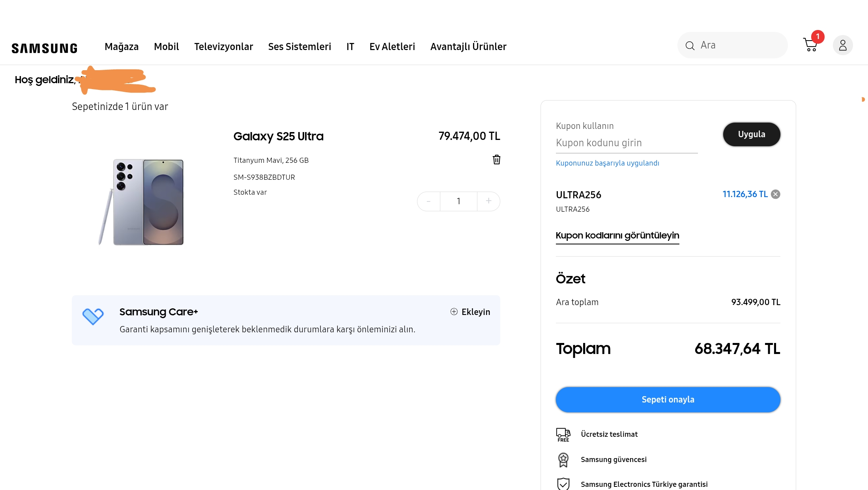Open the user account profile icon
Screen dimensions: 868x490
pos(843,45)
